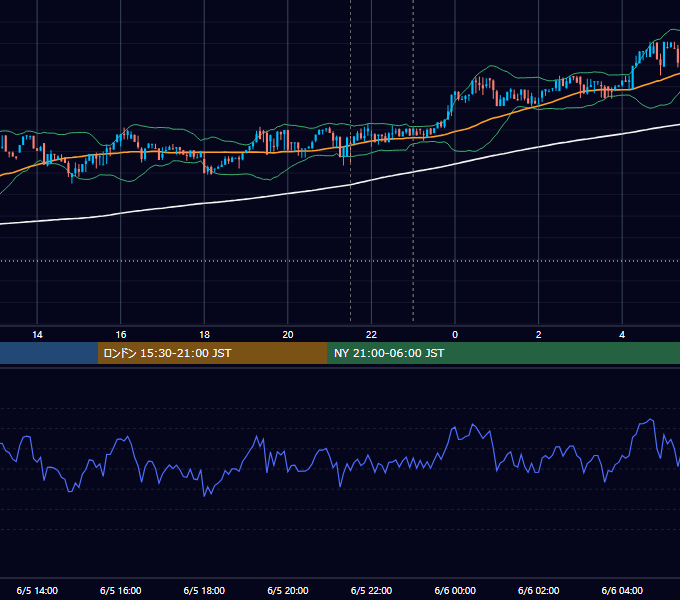Click the 6/5 14:00 date label
This screenshot has height=600, width=680.
[37, 590]
